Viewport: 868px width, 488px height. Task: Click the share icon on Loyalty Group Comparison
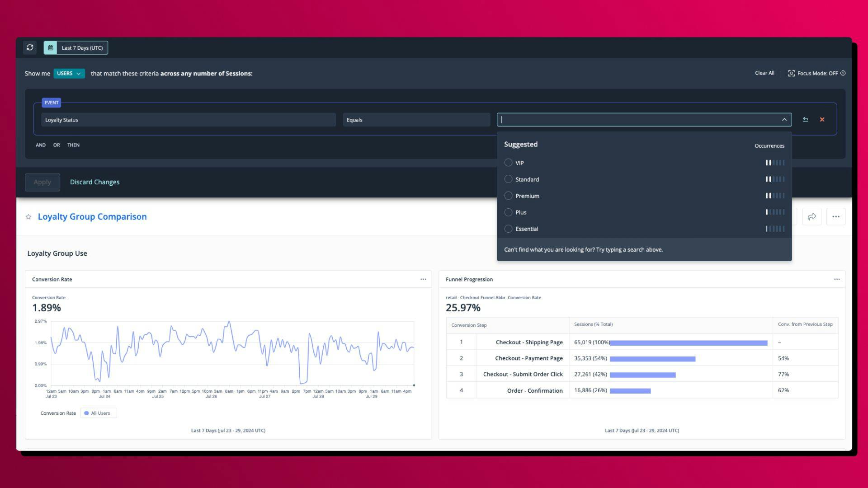[812, 216]
